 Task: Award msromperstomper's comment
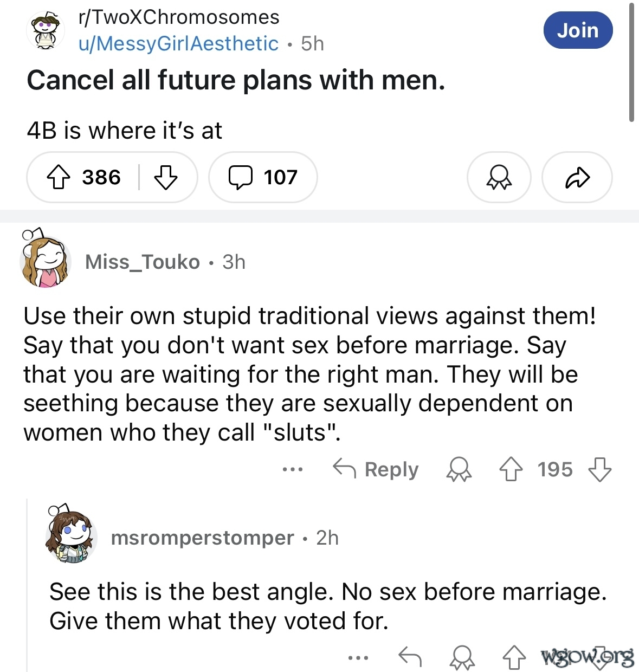click(462, 658)
